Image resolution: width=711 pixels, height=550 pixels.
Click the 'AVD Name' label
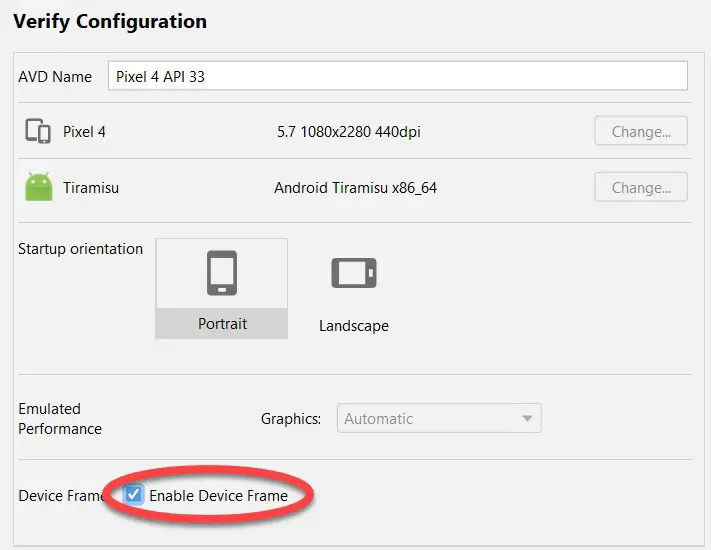click(55, 77)
